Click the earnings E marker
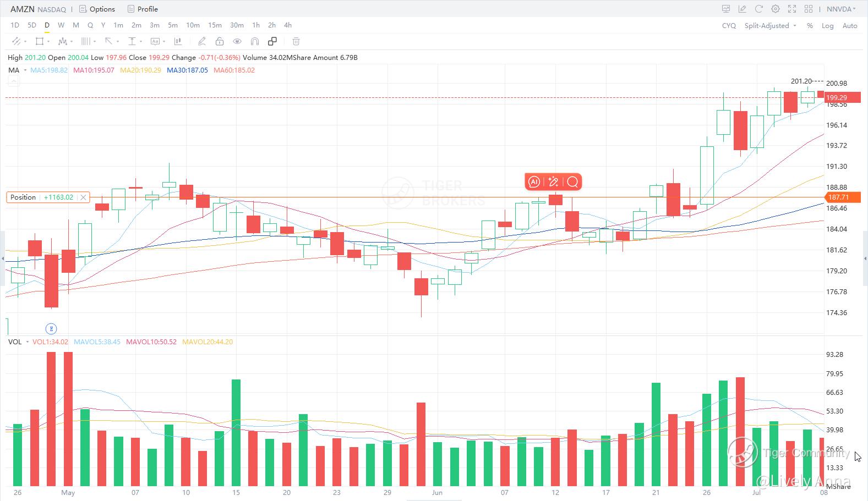868x501 pixels. coord(51,329)
